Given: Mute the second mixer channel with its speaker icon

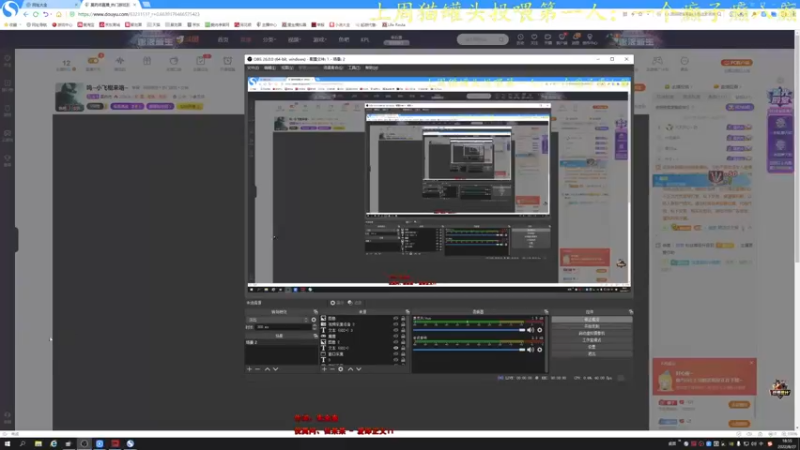Looking at the screenshot, I should click(x=531, y=349).
